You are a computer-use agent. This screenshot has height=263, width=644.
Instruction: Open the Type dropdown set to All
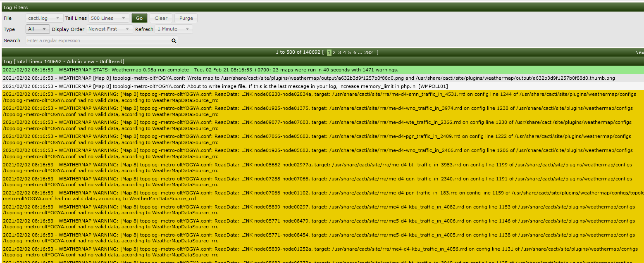(38, 29)
